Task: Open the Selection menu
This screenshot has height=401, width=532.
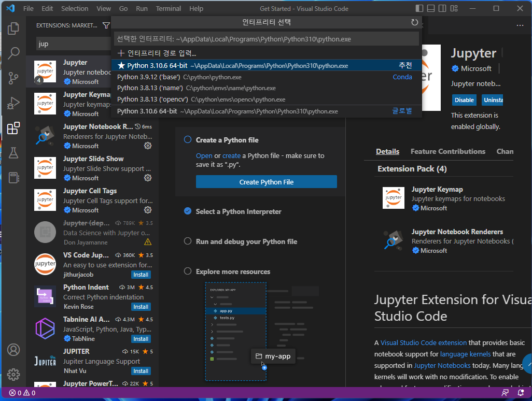Action: tap(75, 8)
